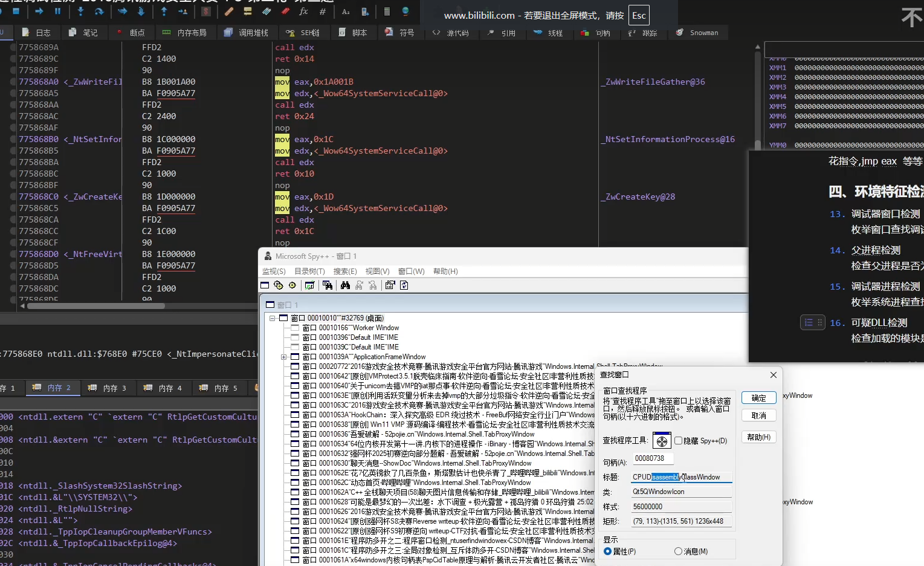Enable the 隐藏 Spy++(D) checkbox
Screen dimensions: 924x566
[678, 441]
